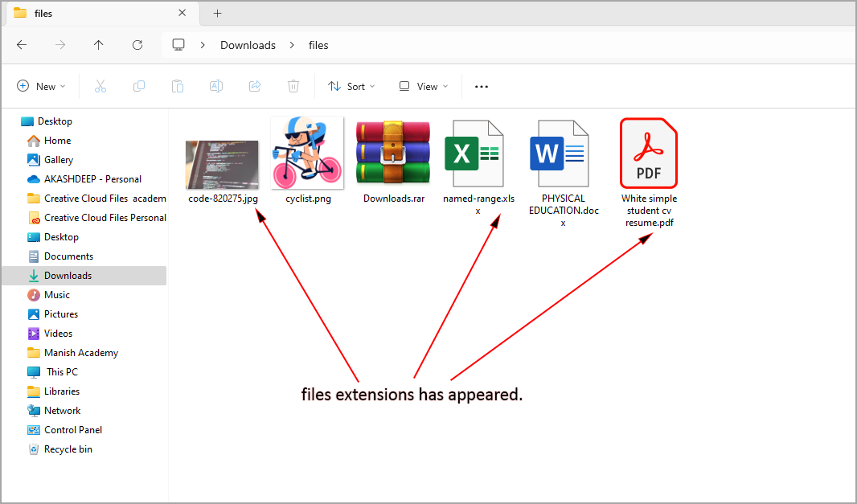
Task: Click the Paste clipboard icon
Action: coord(178,86)
